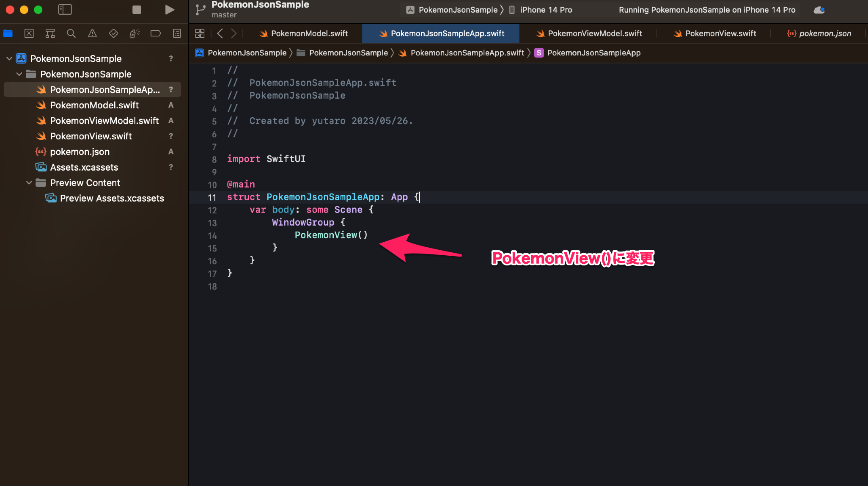Collapse the PokemonJsonSample group folder

[x=19, y=74]
